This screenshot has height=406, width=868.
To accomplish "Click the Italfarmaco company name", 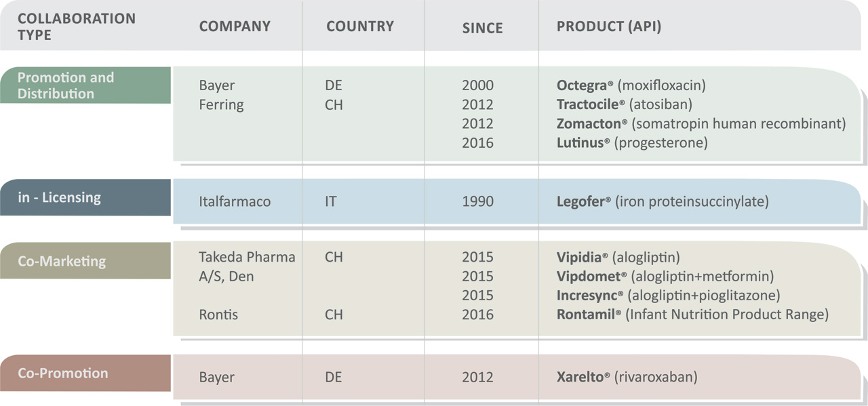I will (x=235, y=201).
